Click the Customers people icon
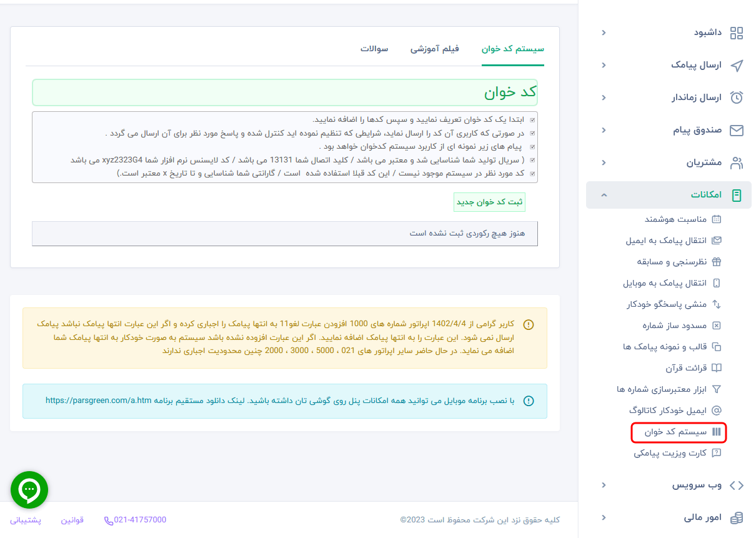 [737, 162]
